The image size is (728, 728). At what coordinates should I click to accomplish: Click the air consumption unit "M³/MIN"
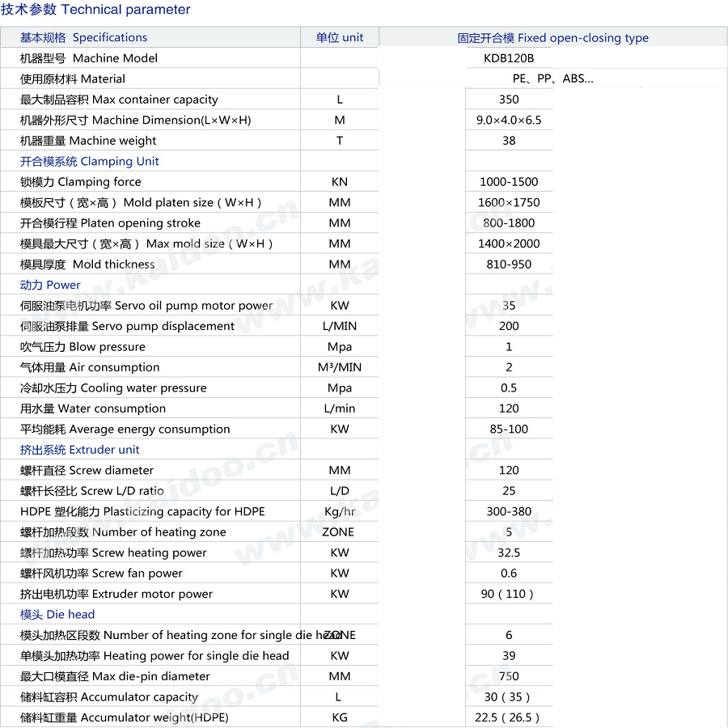[340, 367]
